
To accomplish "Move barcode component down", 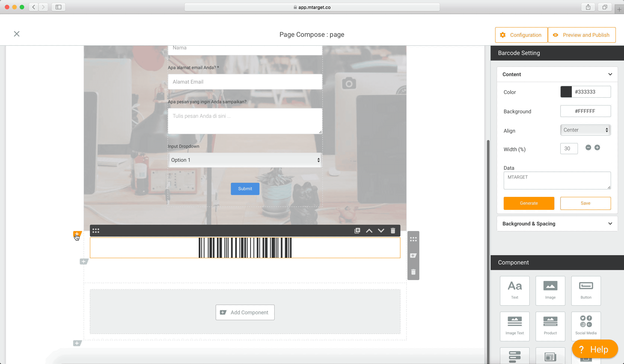I will click(x=381, y=230).
